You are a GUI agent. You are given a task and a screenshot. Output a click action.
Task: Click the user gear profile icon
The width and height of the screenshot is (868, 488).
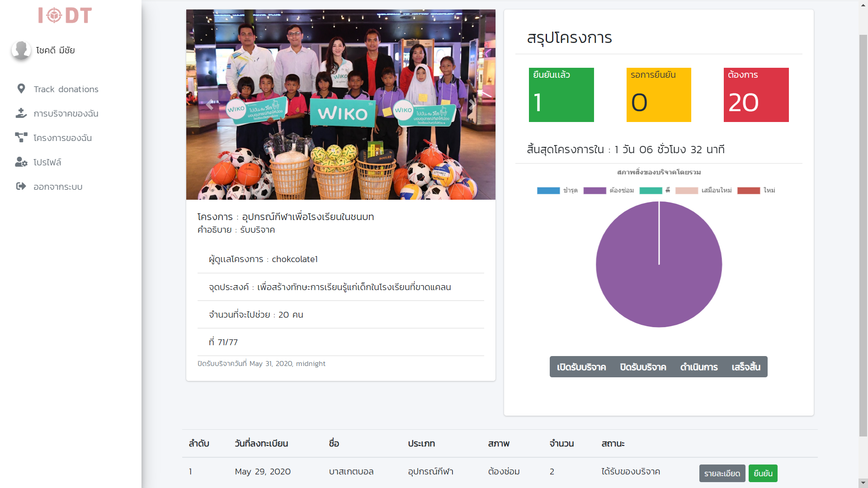point(21,162)
